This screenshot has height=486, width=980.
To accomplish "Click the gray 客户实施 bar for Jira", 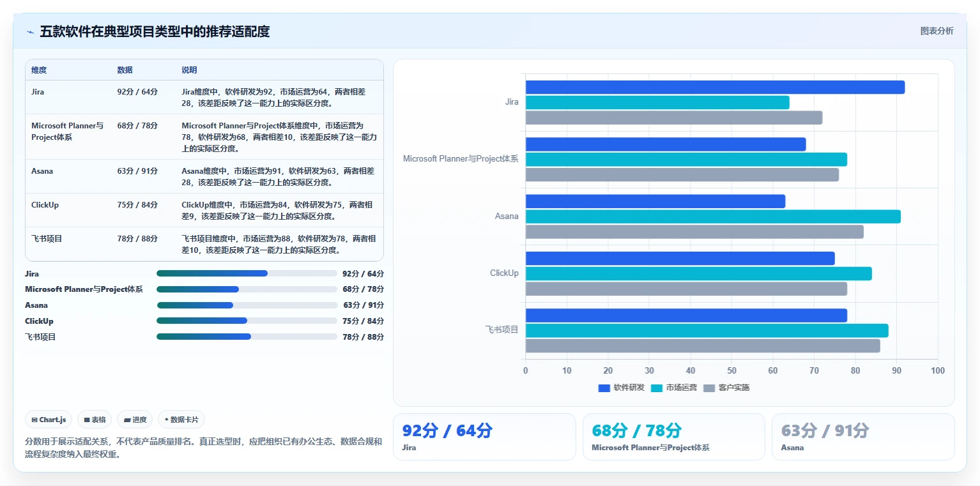I will pos(674,118).
